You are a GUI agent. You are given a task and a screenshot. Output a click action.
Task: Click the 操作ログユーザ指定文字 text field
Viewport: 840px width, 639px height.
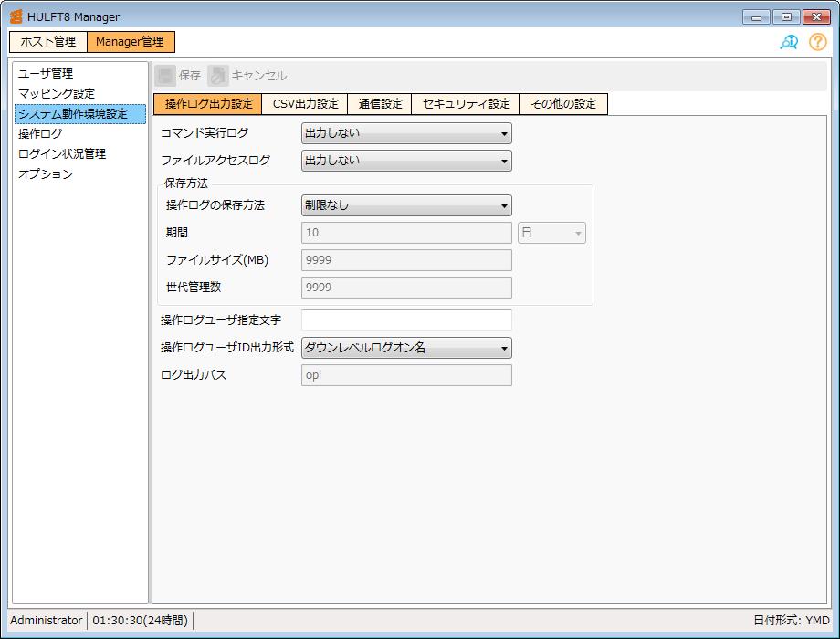[406, 320]
